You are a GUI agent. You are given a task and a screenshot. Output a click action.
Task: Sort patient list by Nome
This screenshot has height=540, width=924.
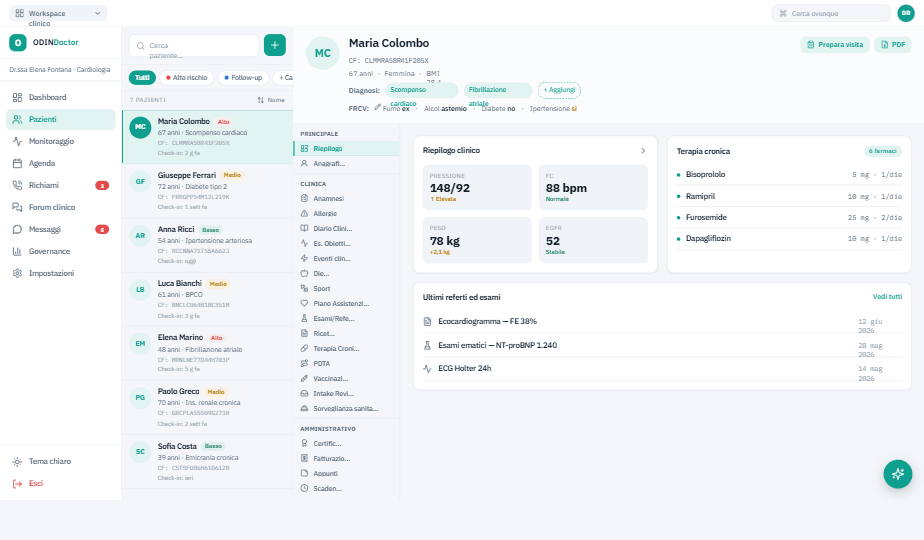[x=271, y=100]
